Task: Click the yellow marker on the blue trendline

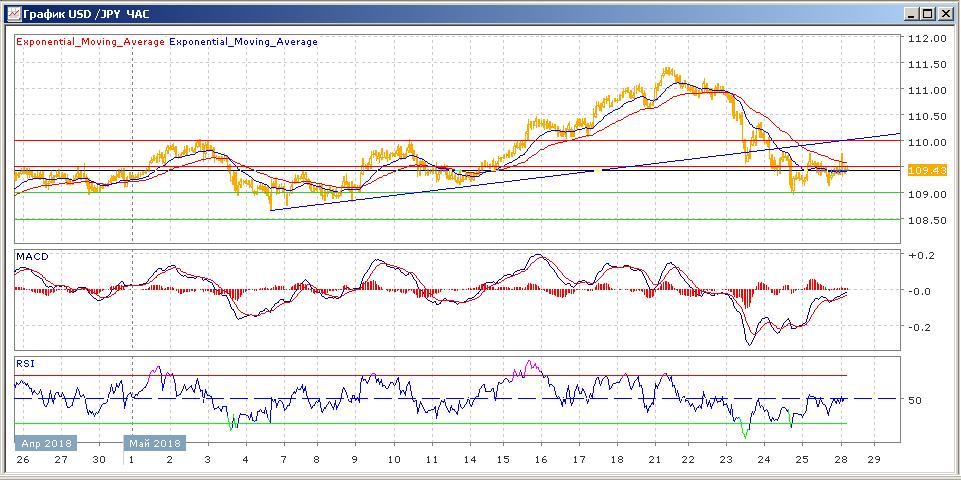Action: pos(598,172)
